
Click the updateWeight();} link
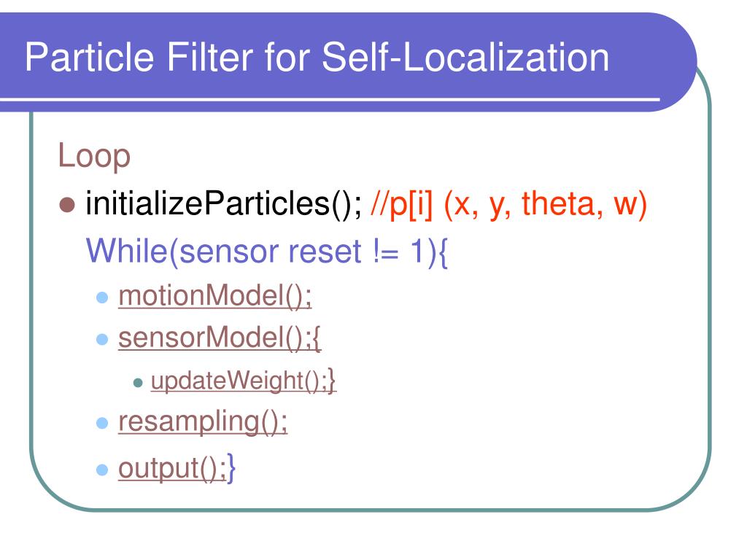click(244, 381)
